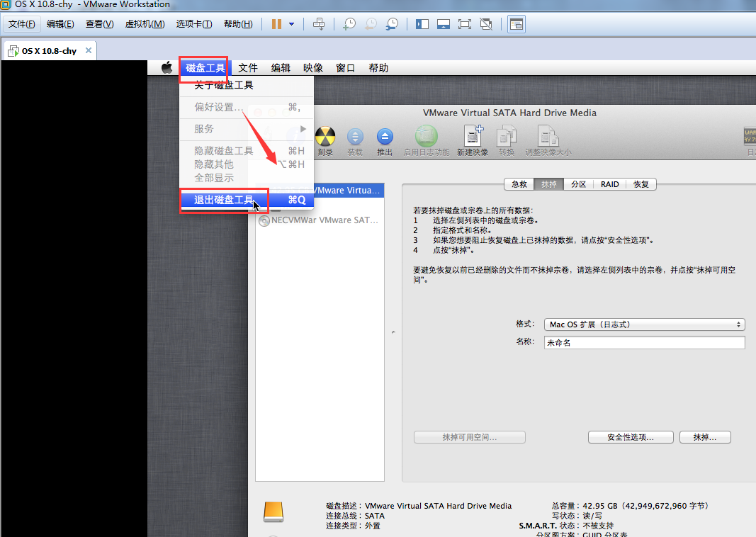The width and height of the screenshot is (756, 537).
Task: Toggle VMware unity mode icon
Action: pos(486,24)
